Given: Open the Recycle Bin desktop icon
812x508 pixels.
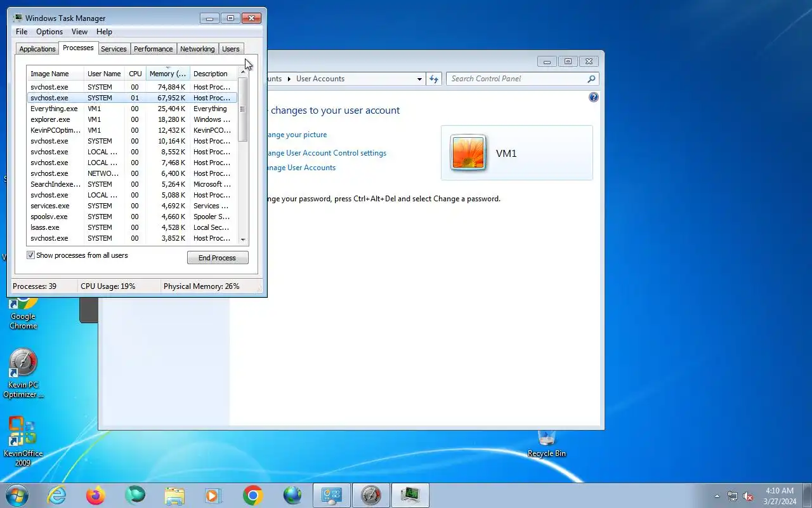Looking at the screenshot, I should tap(546, 444).
